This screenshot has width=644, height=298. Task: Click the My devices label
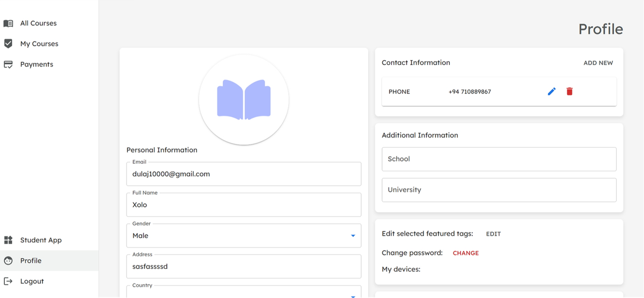(401, 269)
